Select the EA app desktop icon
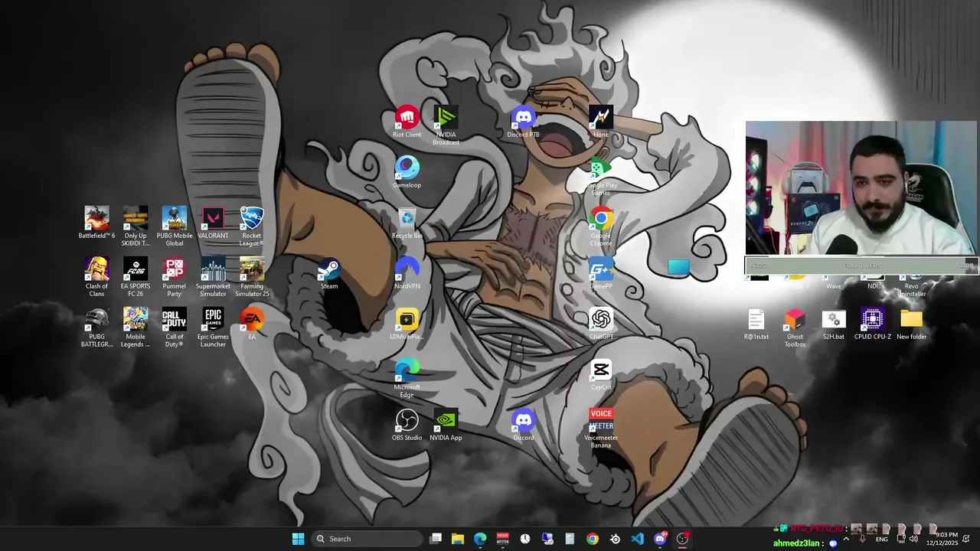980x551 pixels. [x=252, y=324]
